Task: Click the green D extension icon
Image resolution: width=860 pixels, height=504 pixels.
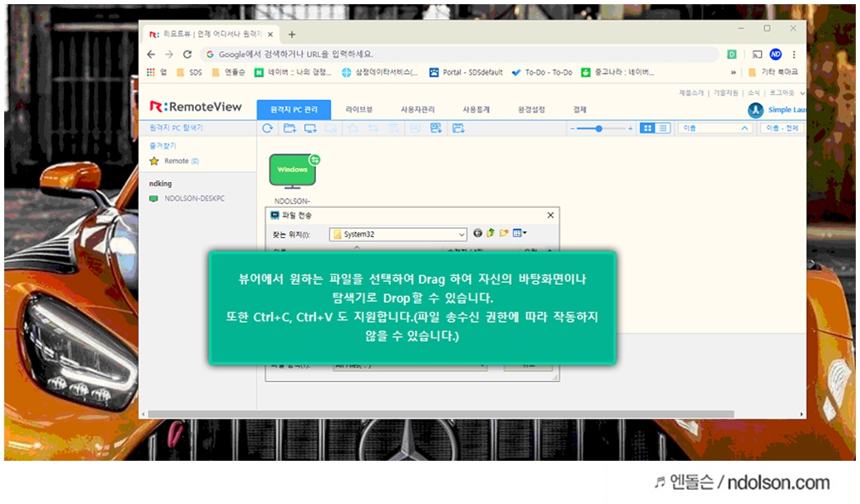Action: tap(732, 54)
